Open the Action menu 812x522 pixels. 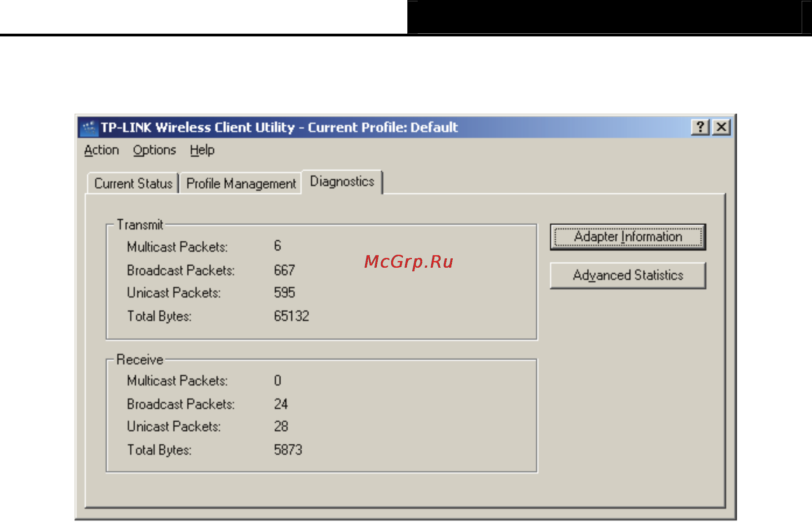[x=101, y=150]
